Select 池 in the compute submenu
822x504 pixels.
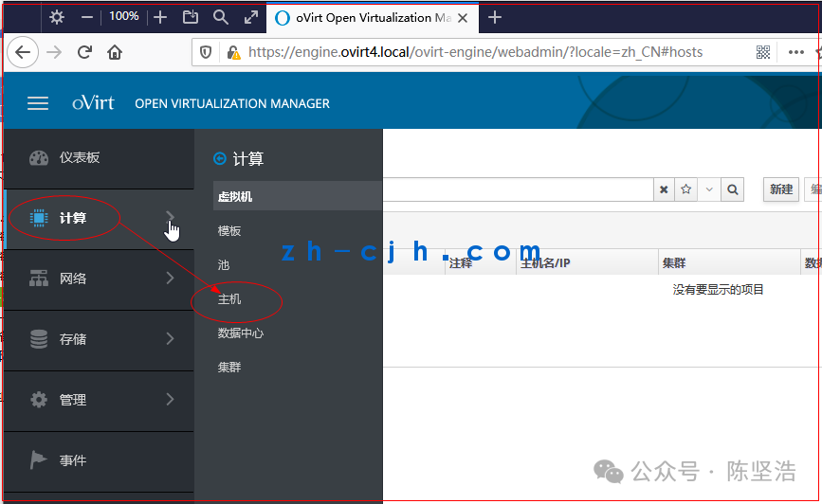coord(224,265)
